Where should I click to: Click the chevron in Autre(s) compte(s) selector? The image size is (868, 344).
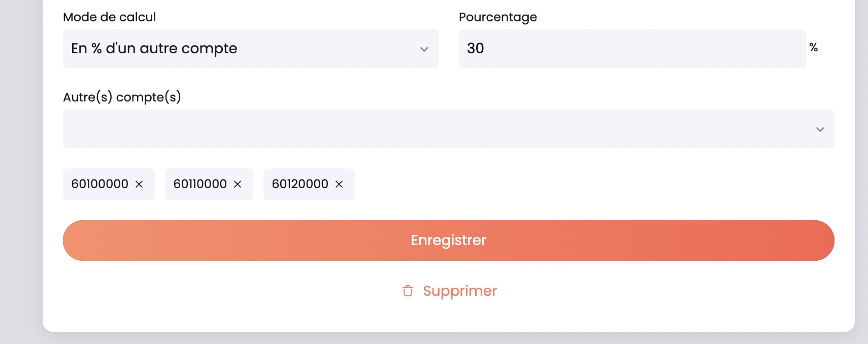820,129
